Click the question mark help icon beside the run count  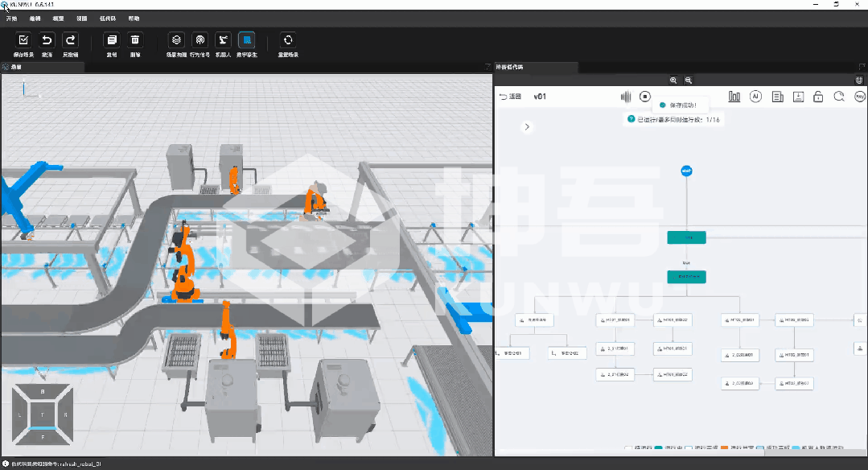point(631,119)
